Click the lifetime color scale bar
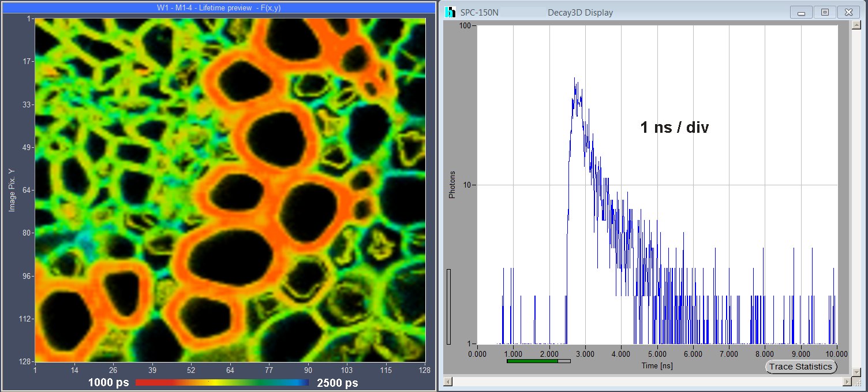868x392 pixels. coord(222,383)
